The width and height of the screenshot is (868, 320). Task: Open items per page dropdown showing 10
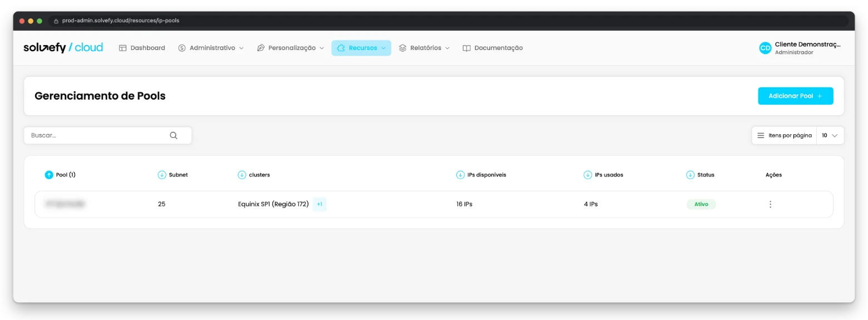[830, 135]
